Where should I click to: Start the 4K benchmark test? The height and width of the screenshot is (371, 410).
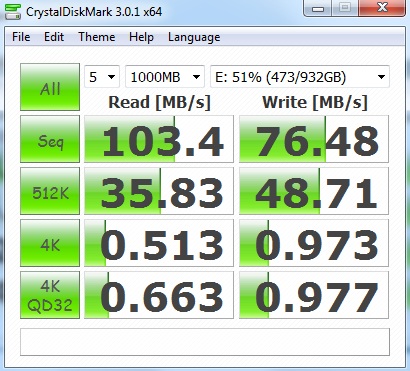click(x=50, y=243)
